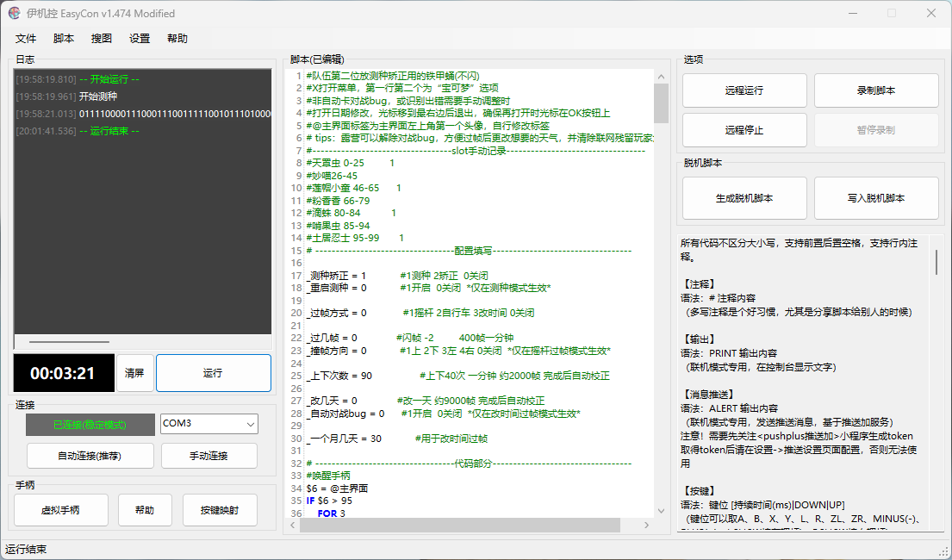Viewport: 952px width, 560px height.
Task: Open the 文件 menu
Action: pos(26,39)
